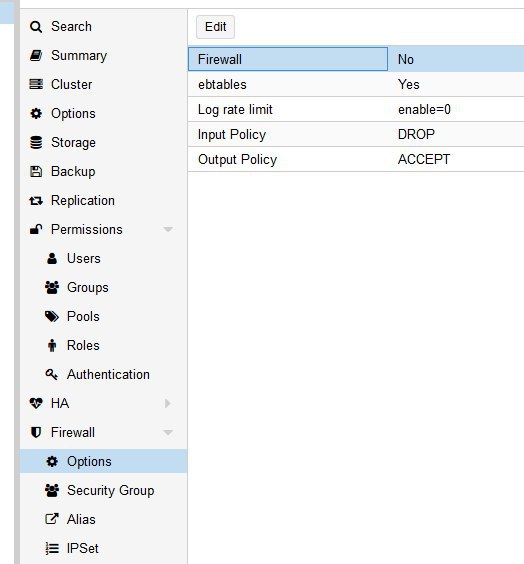Open the Search menu entry
This screenshot has height=564, width=524.
(104, 27)
